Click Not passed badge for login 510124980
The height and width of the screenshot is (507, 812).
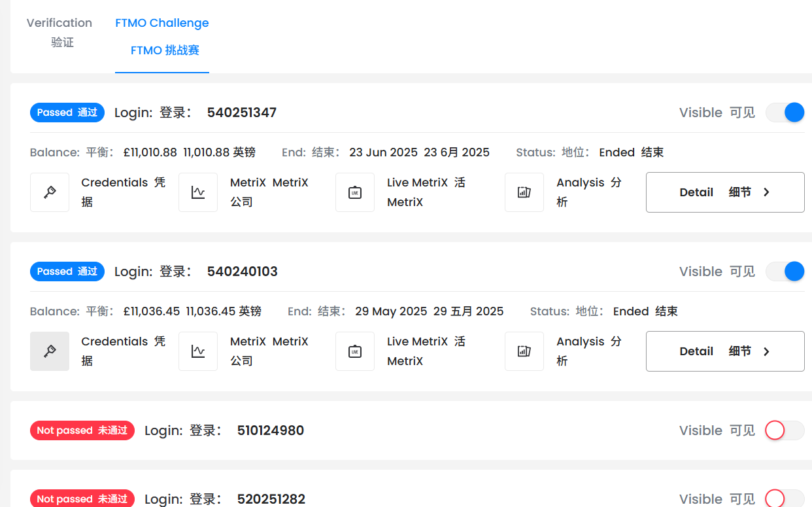[82, 430]
